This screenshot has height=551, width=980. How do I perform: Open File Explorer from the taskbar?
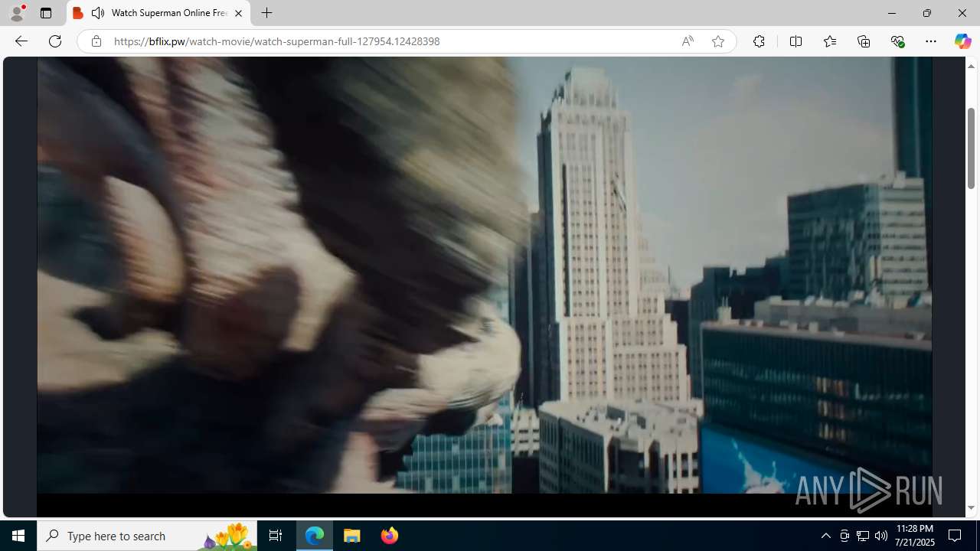pyautogui.click(x=352, y=536)
